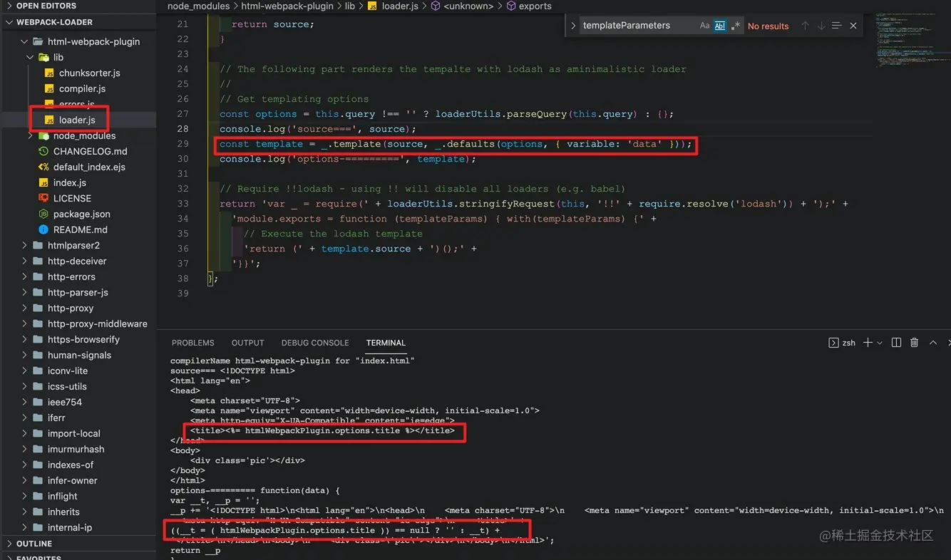Expand the human-signals folder

[79, 355]
